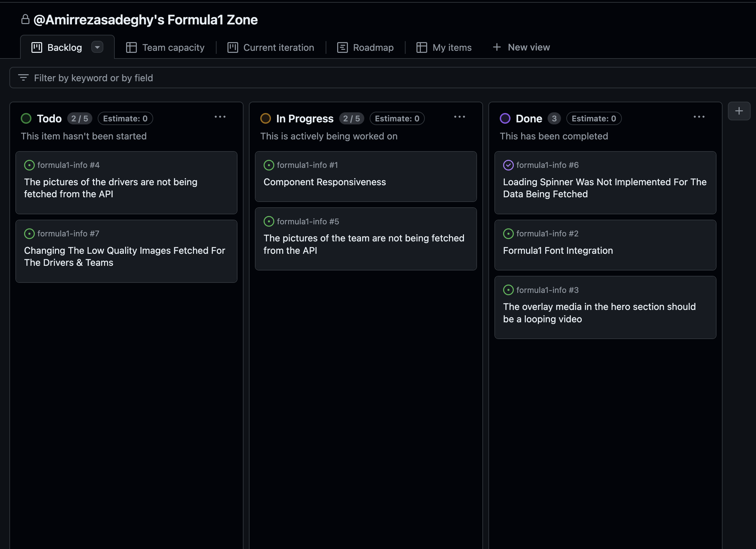Switch to My items tab
Viewport: 756px width, 549px height.
(444, 47)
